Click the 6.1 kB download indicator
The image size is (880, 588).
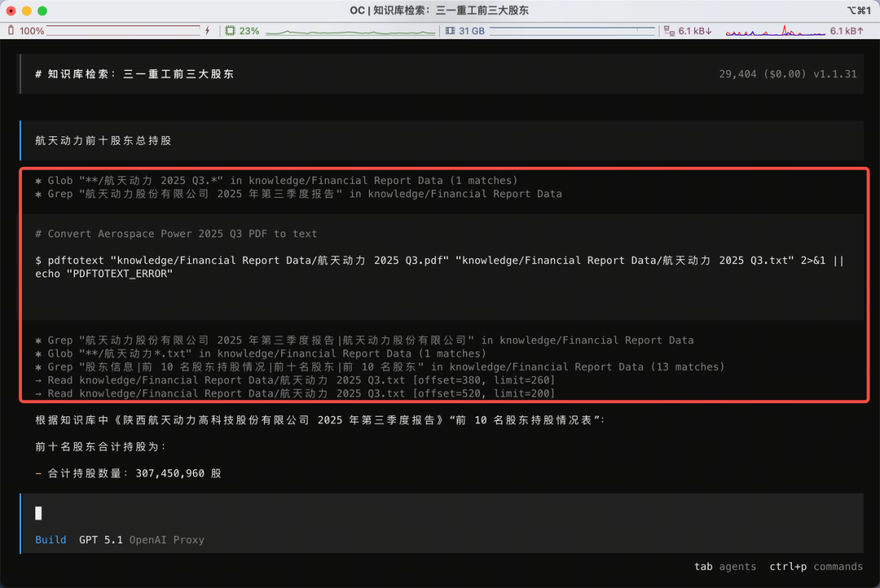(x=695, y=31)
